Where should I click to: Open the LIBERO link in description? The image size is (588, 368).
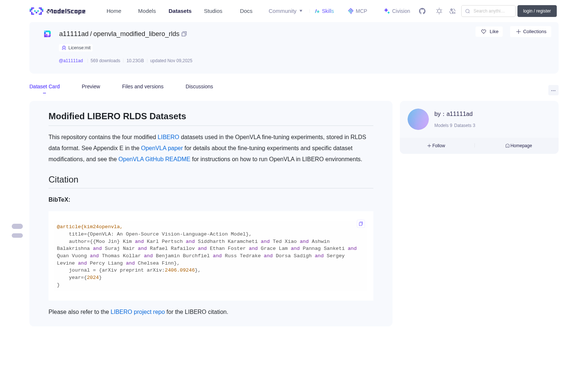pyautogui.click(x=168, y=137)
